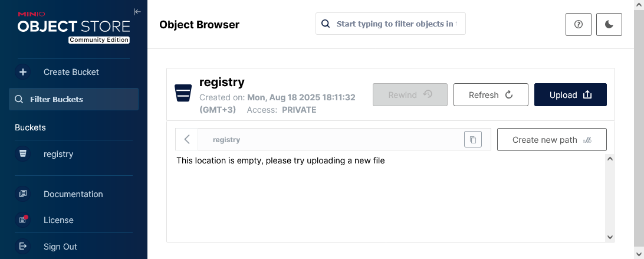Click the registry bucket icon in the sidebar
Screen dimensions: 644x259
(x=23, y=154)
